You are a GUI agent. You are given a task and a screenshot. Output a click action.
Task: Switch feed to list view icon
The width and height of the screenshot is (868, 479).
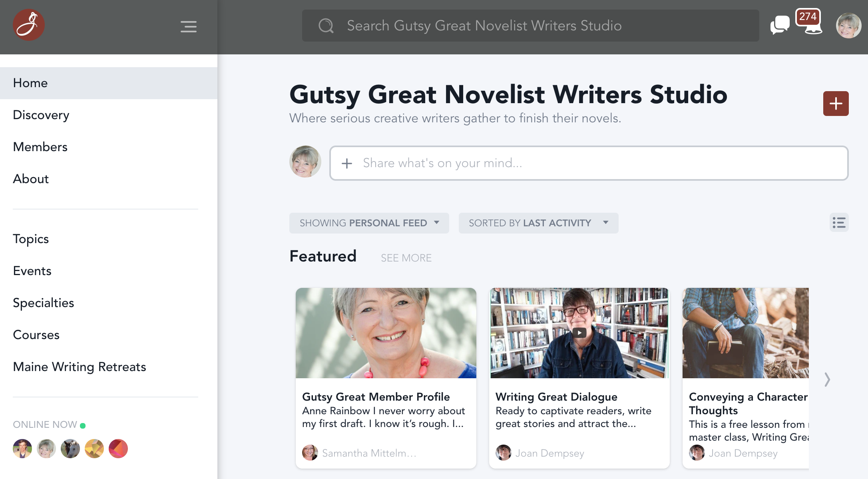point(839,223)
